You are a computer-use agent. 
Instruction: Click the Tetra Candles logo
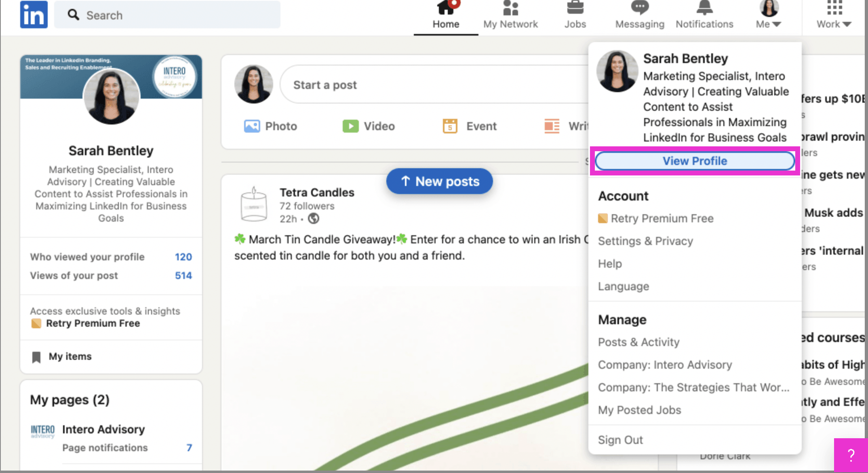tap(254, 205)
